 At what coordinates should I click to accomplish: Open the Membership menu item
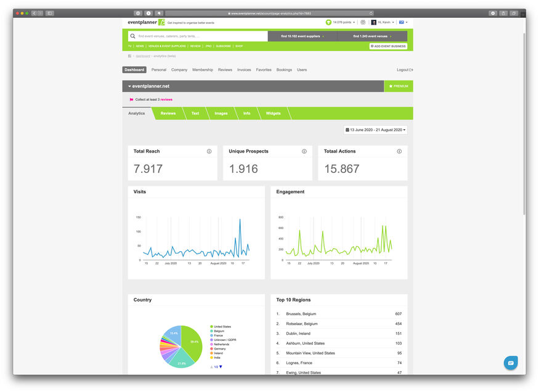[x=203, y=70]
